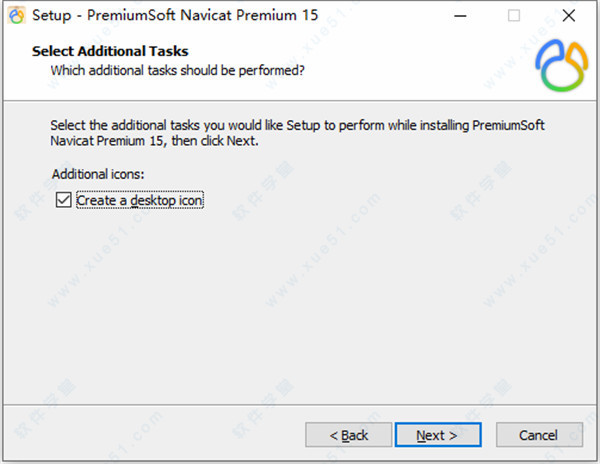This screenshot has height=464, width=600.
Task: Click the 'Additional icons:' group label
Action: (x=98, y=174)
